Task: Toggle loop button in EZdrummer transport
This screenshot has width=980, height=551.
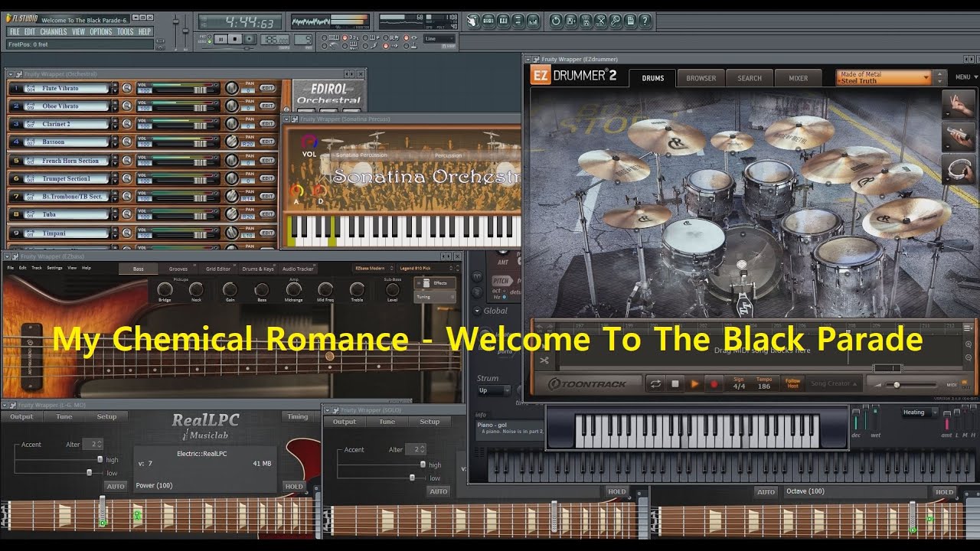Action: tap(655, 384)
